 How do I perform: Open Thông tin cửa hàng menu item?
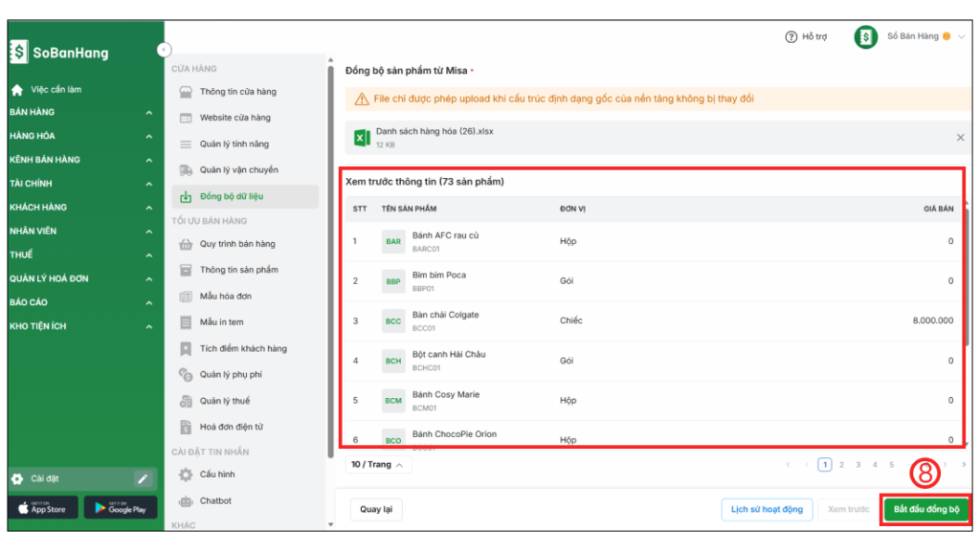coord(237,92)
